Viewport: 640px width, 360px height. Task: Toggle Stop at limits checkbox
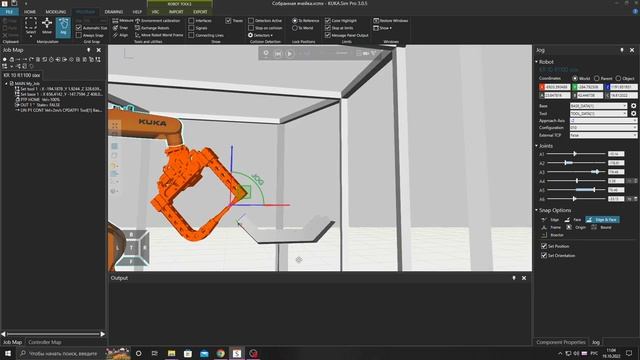(327, 28)
